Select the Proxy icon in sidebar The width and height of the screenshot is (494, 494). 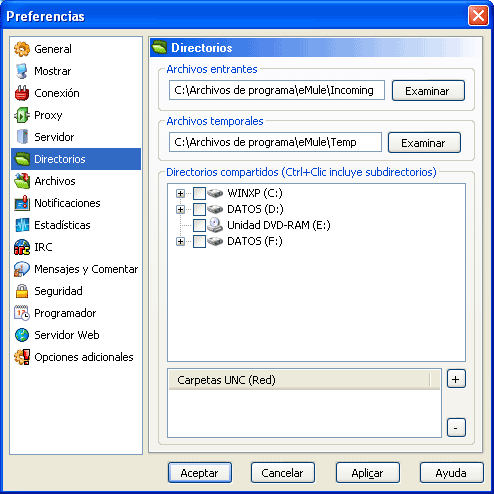22,115
